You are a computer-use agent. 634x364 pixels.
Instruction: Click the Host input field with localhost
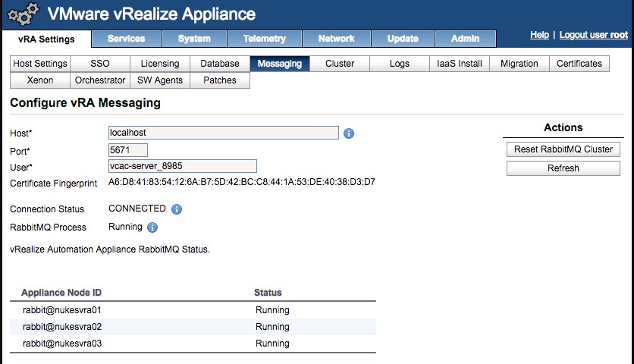(224, 133)
